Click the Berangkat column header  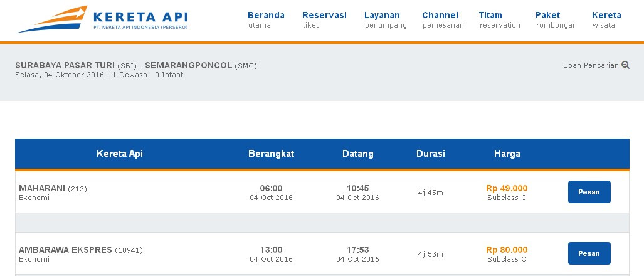(x=271, y=154)
